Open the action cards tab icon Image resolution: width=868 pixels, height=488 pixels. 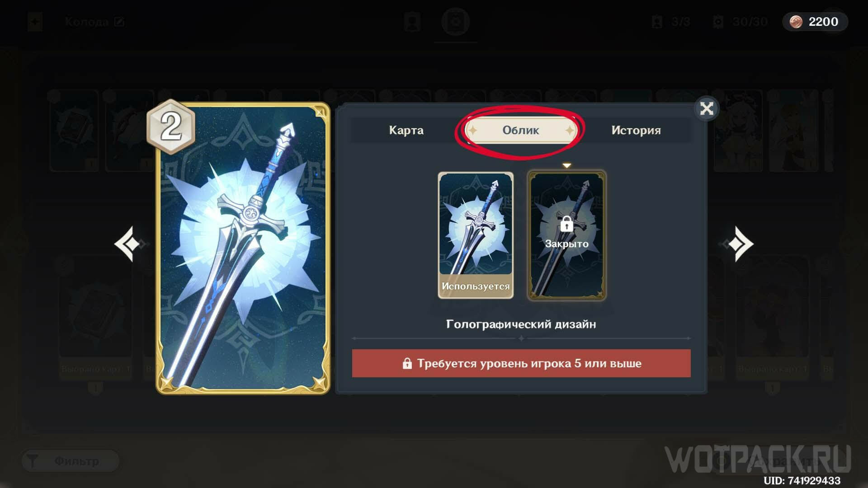click(455, 22)
